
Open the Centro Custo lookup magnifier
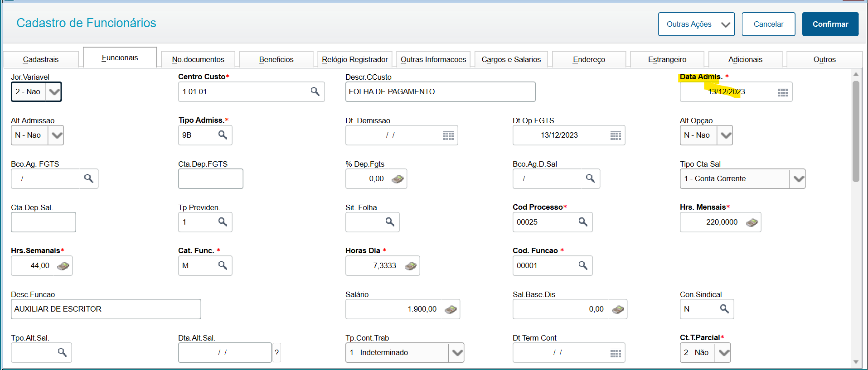(x=315, y=91)
